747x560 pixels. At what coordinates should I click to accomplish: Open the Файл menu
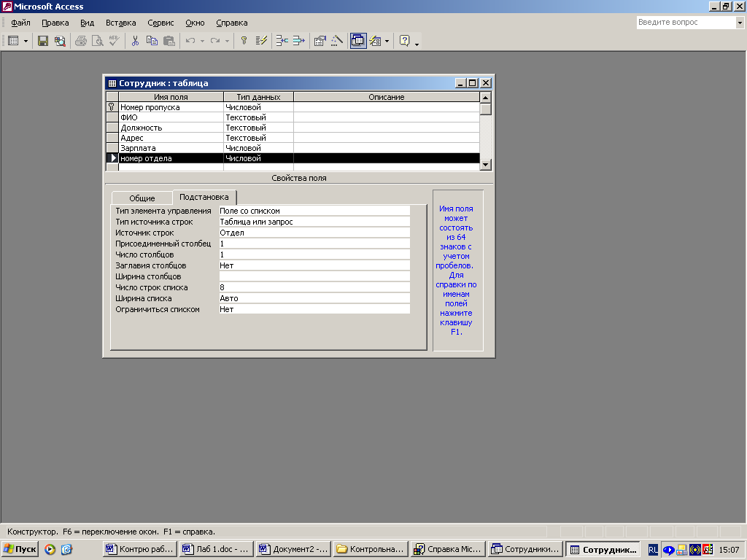point(20,23)
